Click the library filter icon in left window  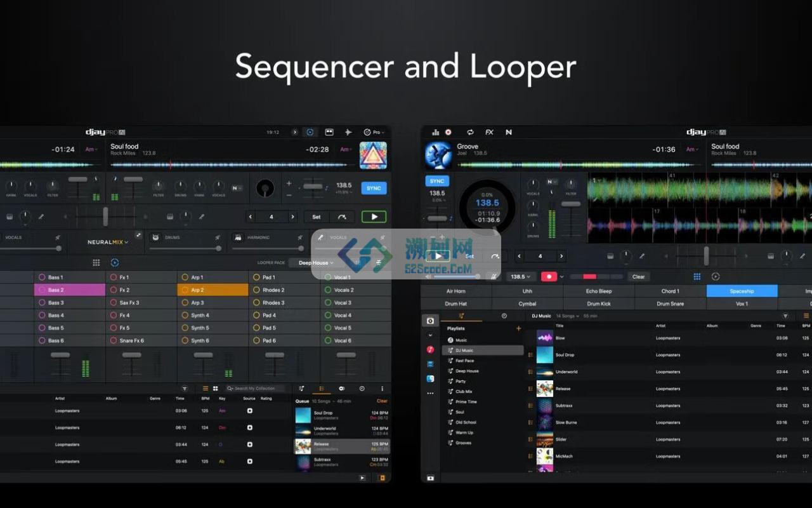coord(185,388)
